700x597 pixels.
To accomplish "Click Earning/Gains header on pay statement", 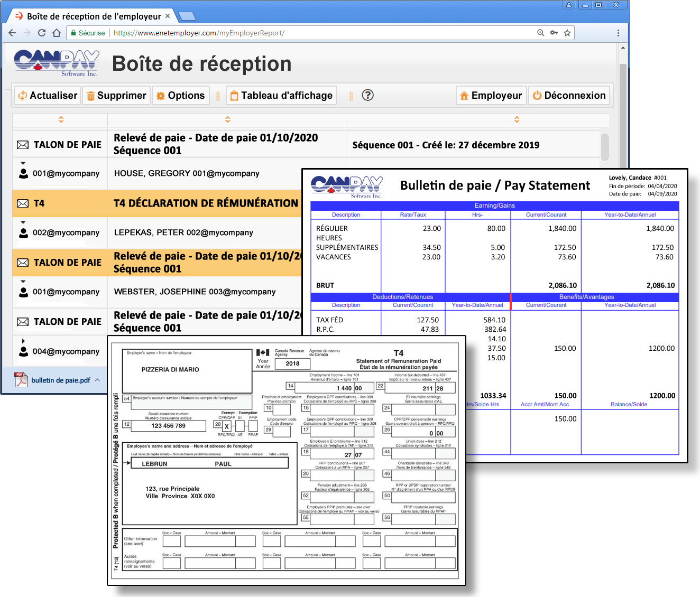I will point(494,206).
